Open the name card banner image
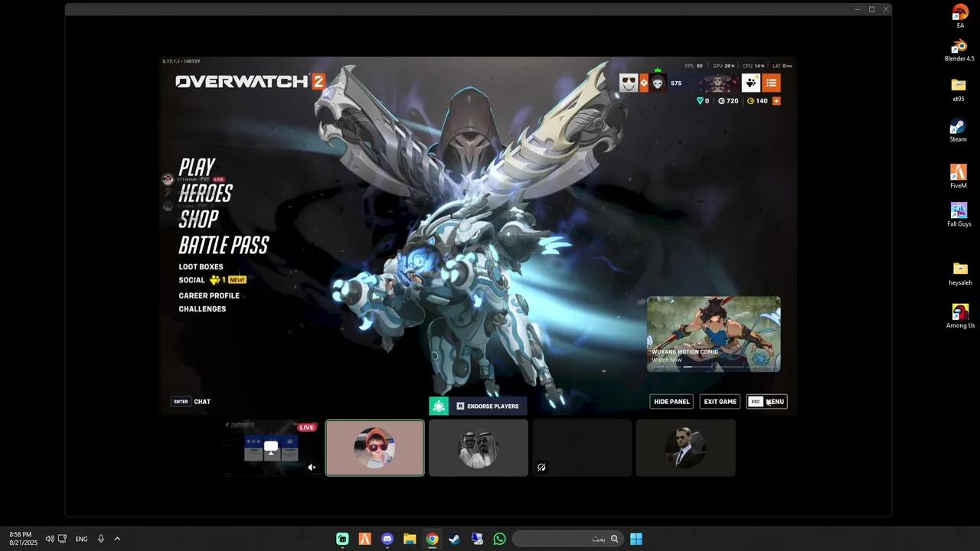Image resolution: width=980 pixels, height=551 pixels. click(717, 83)
